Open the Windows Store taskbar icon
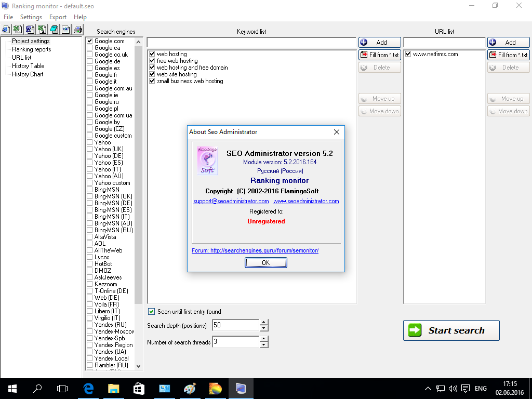This screenshot has height=399, width=532. pyautogui.click(x=139, y=389)
